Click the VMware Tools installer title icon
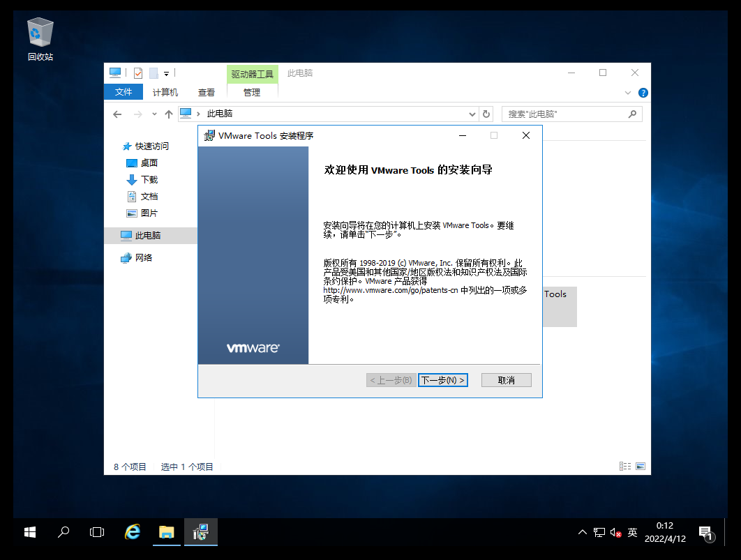Screen dimensions: 741x560 pyautogui.click(x=209, y=136)
